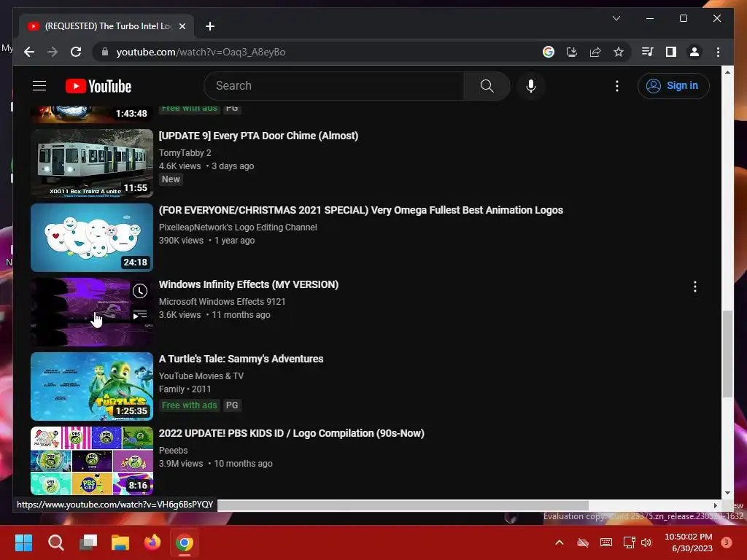Viewport: 747px width, 560px height.
Task: Open the notification count badge
Action: click(727, 542)
